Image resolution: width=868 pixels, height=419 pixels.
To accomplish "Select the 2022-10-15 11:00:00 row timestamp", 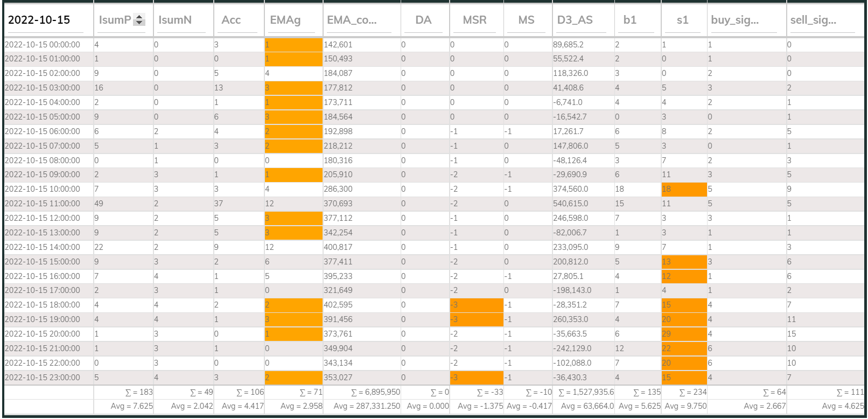I will (x=43, y=204).
